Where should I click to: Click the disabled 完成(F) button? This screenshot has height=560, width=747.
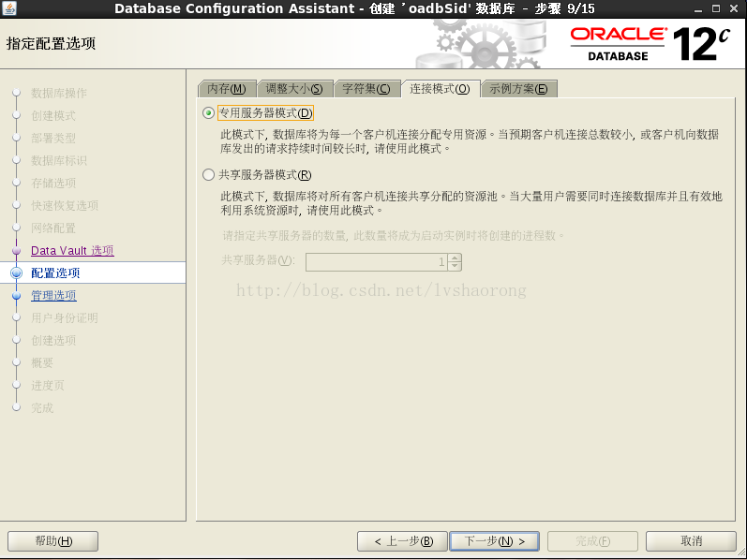(592, 541)
